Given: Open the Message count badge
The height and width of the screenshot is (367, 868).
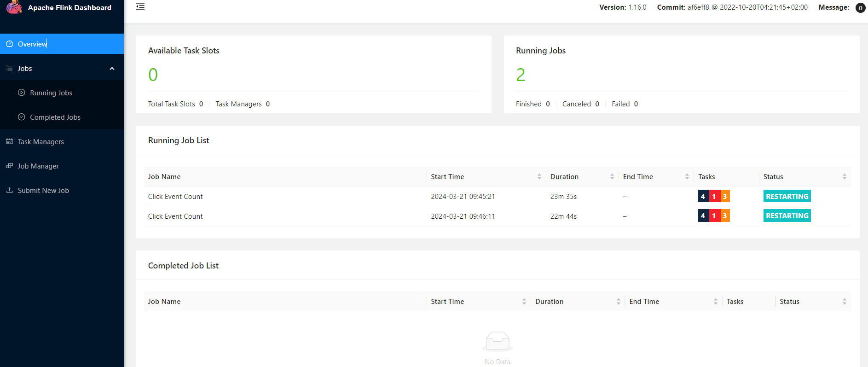Looking at the screenshot, I should tap(860, 8).
